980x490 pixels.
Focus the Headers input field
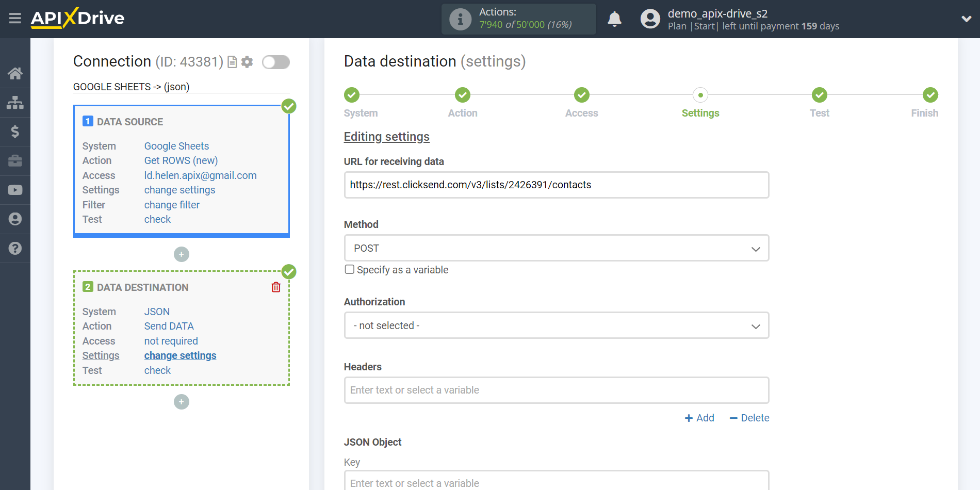pyautogui.click(x=557, y=390)
